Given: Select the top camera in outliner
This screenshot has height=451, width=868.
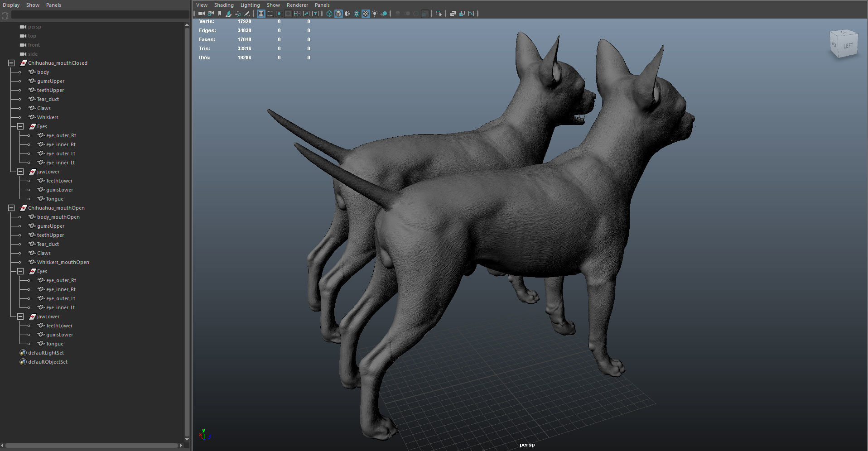Looking at the screenshot, I should (x=32, y=36).
